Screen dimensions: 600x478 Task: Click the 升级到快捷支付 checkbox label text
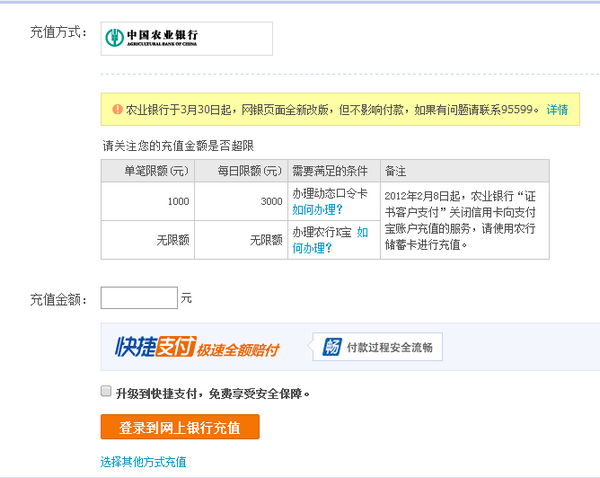point(206,393)
